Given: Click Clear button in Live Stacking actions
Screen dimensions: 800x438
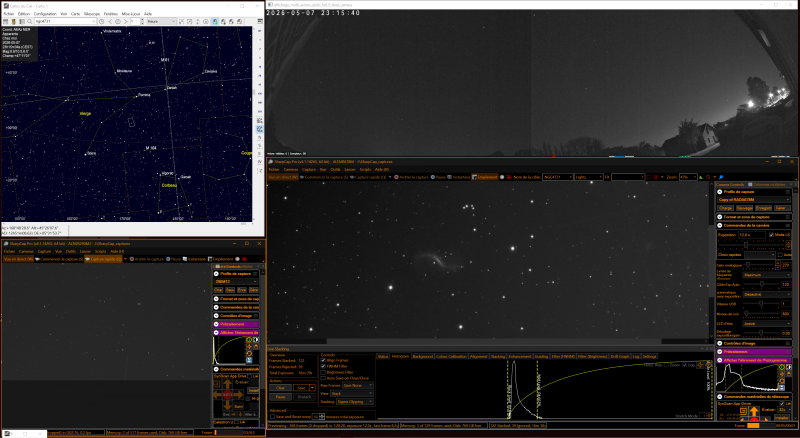Looking at the screenshot, I should click(281, 387).
